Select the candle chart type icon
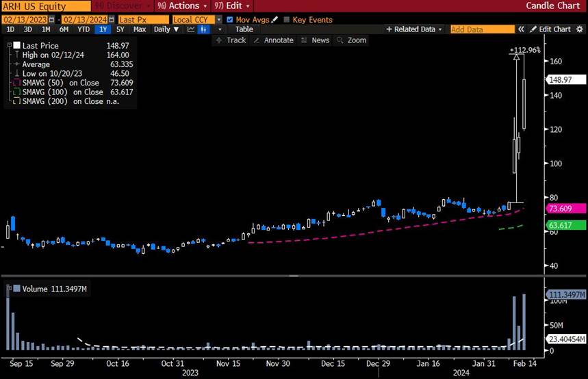 (203, 29)
